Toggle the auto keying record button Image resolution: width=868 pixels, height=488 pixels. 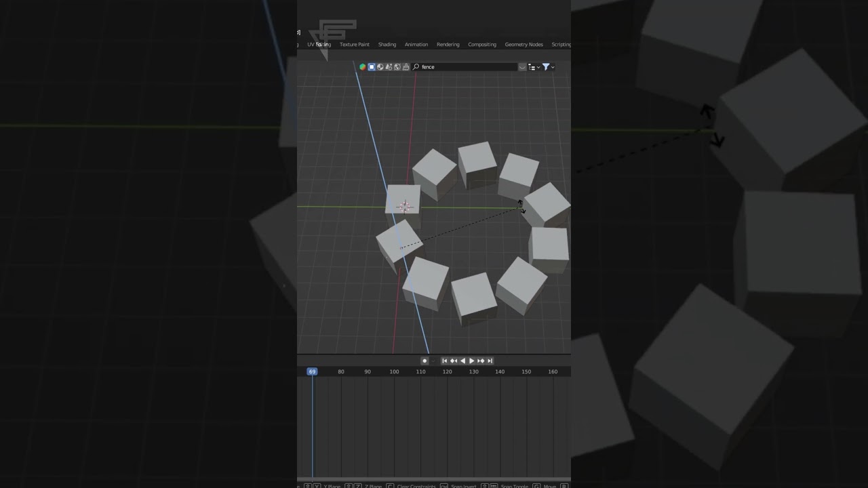(425, 361)
